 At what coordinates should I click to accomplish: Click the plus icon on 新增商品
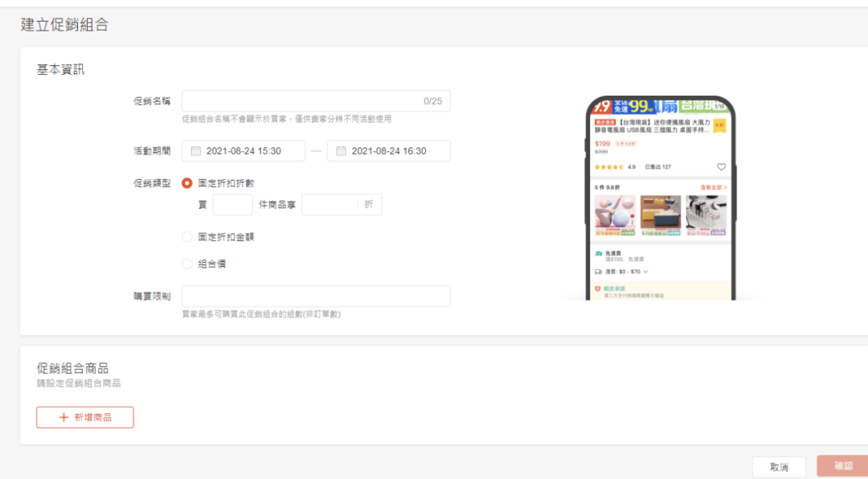pos(64,418)
